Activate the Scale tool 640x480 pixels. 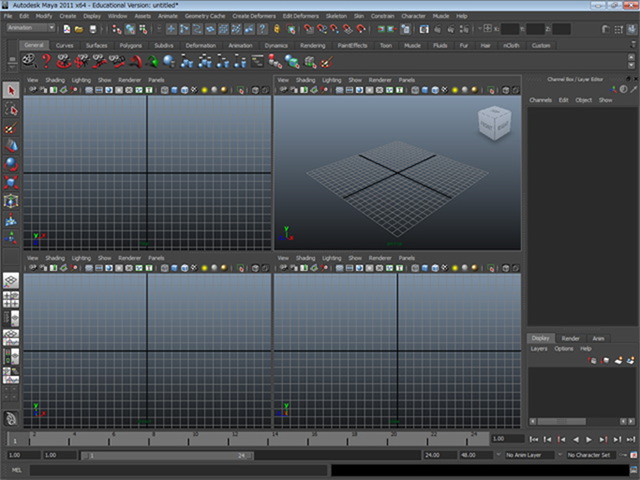click(11, 182)
